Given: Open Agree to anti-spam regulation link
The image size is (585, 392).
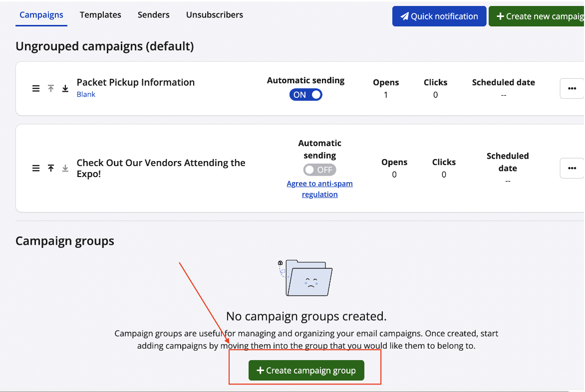Looking at the screenshot, I should pos(319,189).
